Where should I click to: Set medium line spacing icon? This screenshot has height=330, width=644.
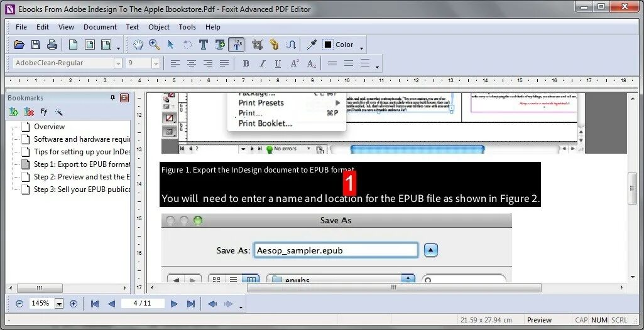tap(349, 63)
